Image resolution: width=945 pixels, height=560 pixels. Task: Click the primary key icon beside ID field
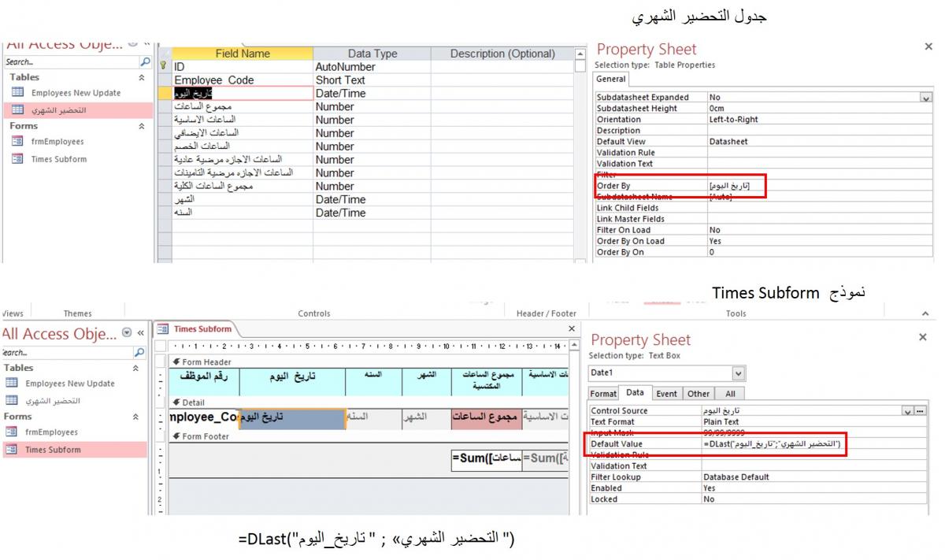pyautogui.click(x=164, y=67)
